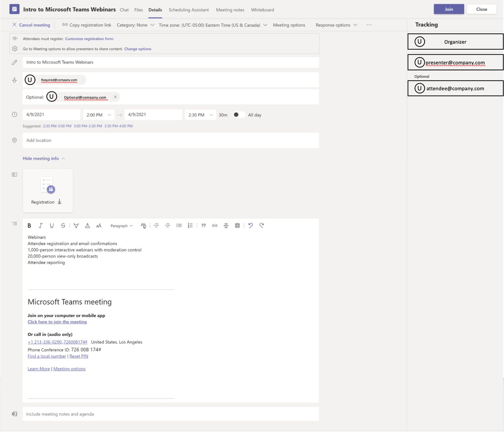Redo the last edit
Image resolution: width=504 pixels, height=433 pixels.
(x=262, y=225)
